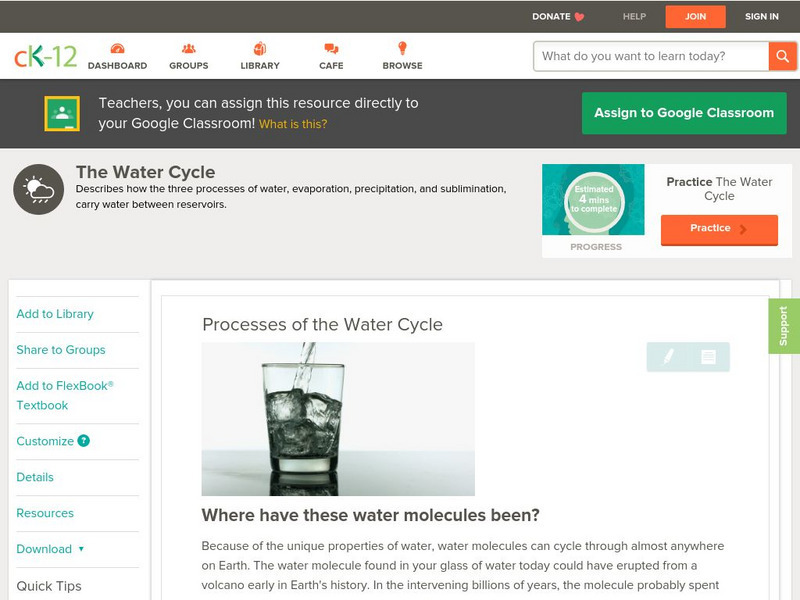Screen dimensions: 800x600
Task: Click the Help menu item
Action: [x=634, y=16]
